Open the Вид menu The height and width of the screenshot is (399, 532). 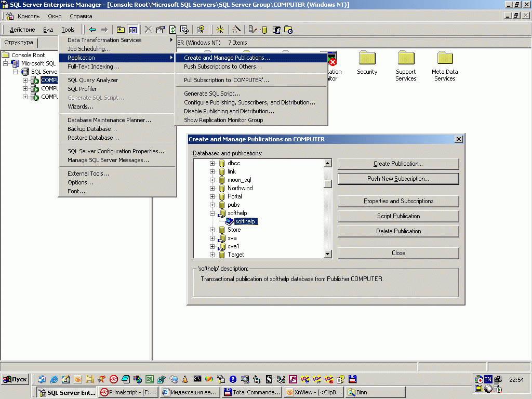(x=48, y=30)
